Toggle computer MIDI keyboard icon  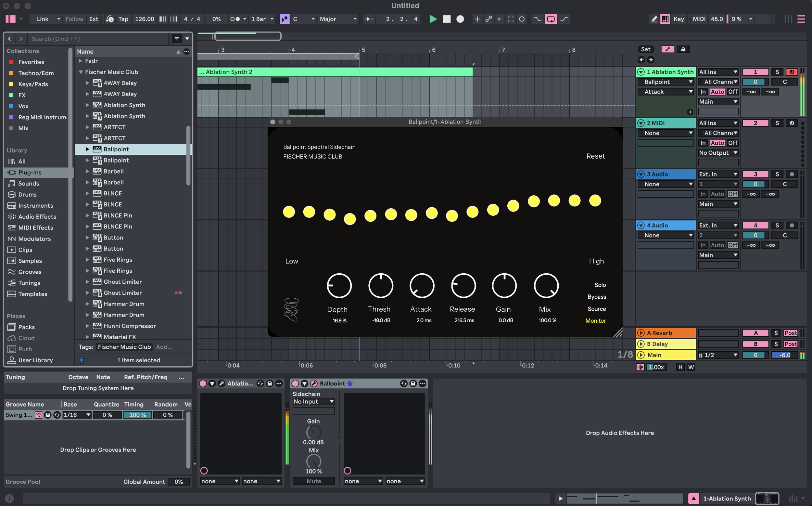coord(665,19)
